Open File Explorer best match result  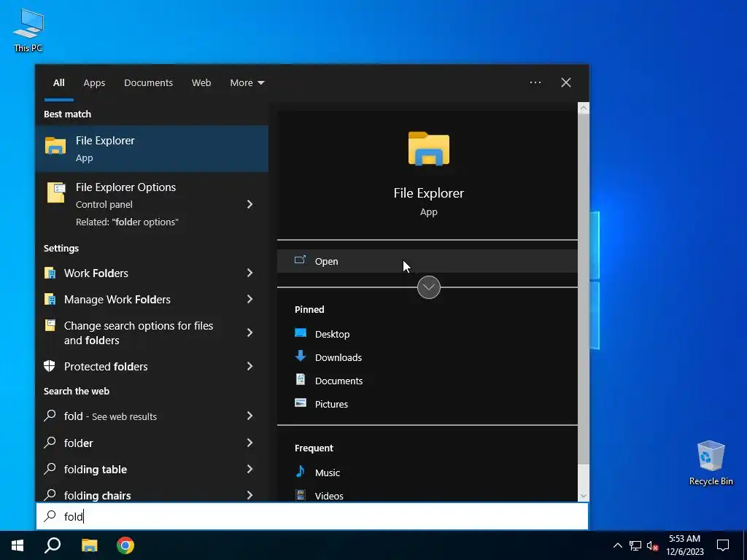tap(152, 149)
